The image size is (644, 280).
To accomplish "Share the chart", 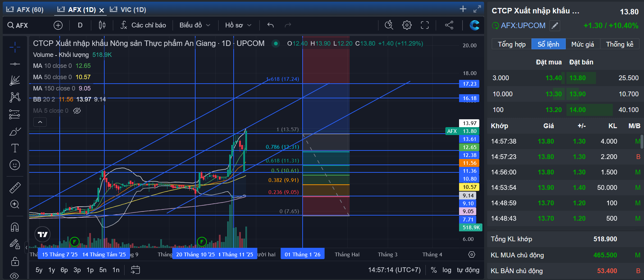I will (x=449, y=25).
